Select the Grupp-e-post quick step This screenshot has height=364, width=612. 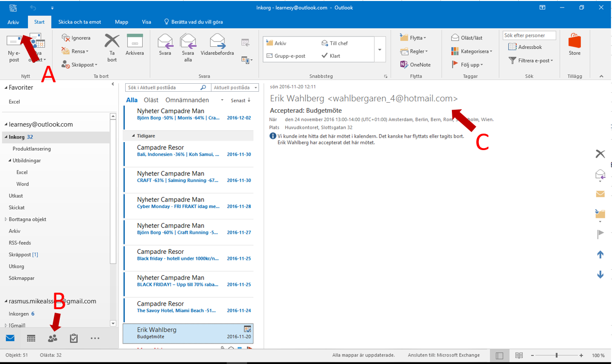(x=285, y=56)
